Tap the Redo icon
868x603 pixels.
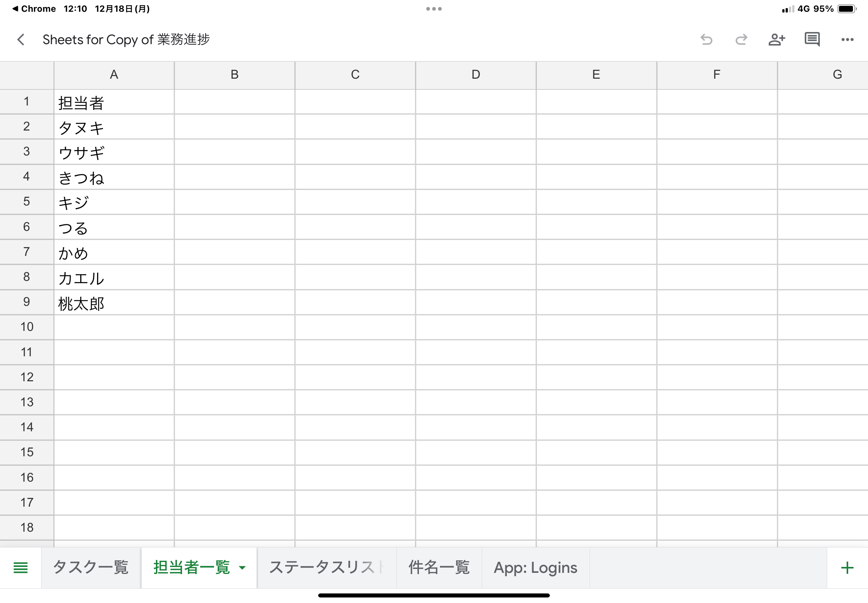point(741,39)
